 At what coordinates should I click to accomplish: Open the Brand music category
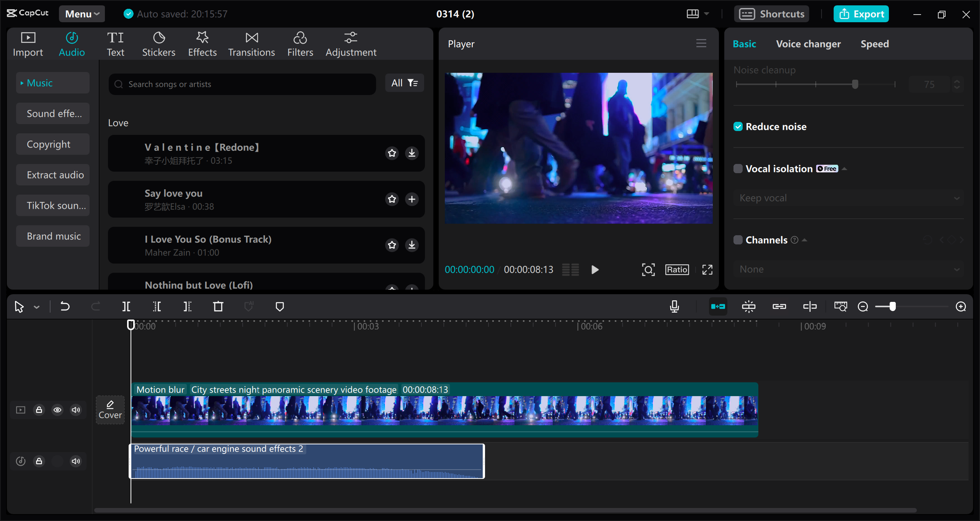click(53, 236)
